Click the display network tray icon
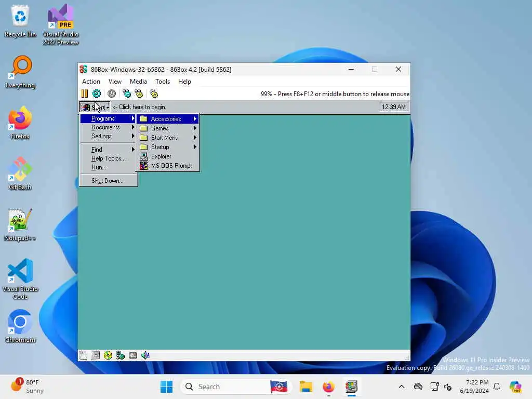532x399 pixels. point(434,387)
